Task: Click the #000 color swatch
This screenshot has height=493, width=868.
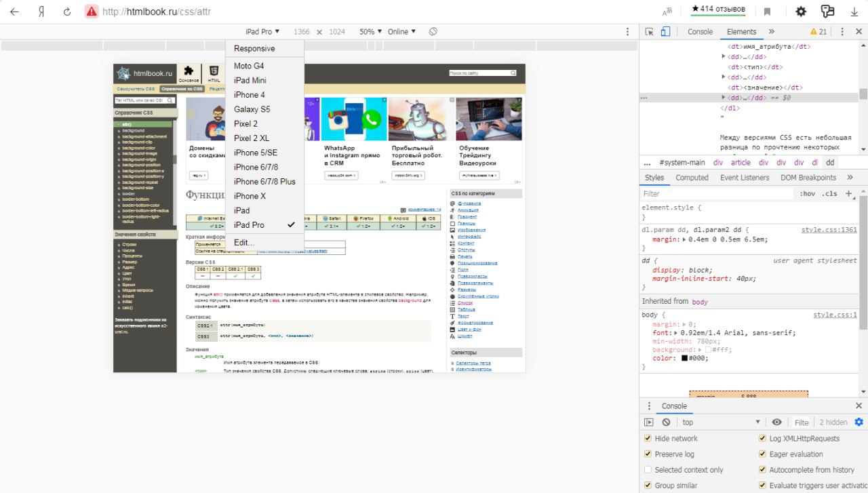Action: pos(684,359)
